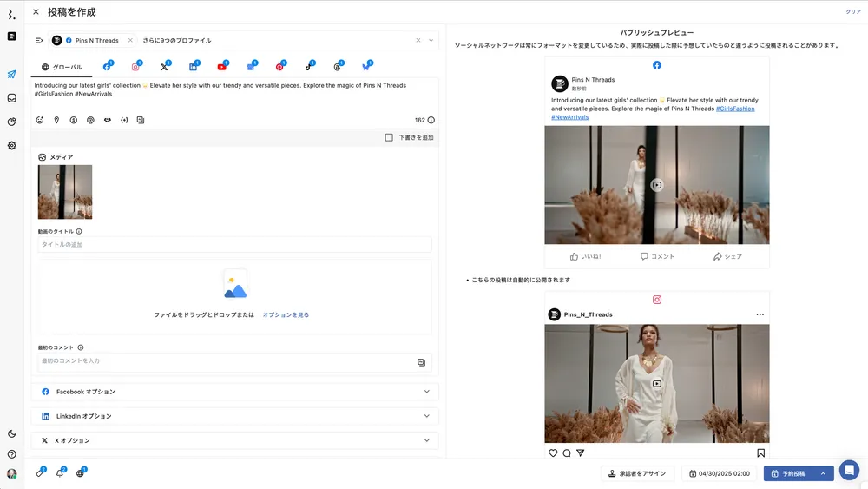The width and height of the screenshot is (868, 489).
Task: Switch to the グローバル tab
Action: tap(62, 67)
